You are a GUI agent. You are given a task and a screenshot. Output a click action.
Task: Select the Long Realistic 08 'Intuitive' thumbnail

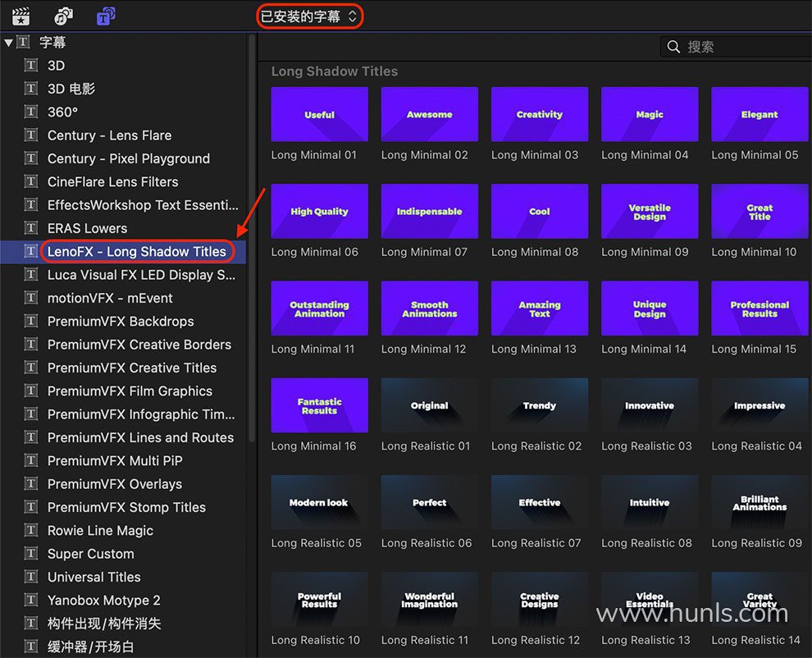click(650, 502)
